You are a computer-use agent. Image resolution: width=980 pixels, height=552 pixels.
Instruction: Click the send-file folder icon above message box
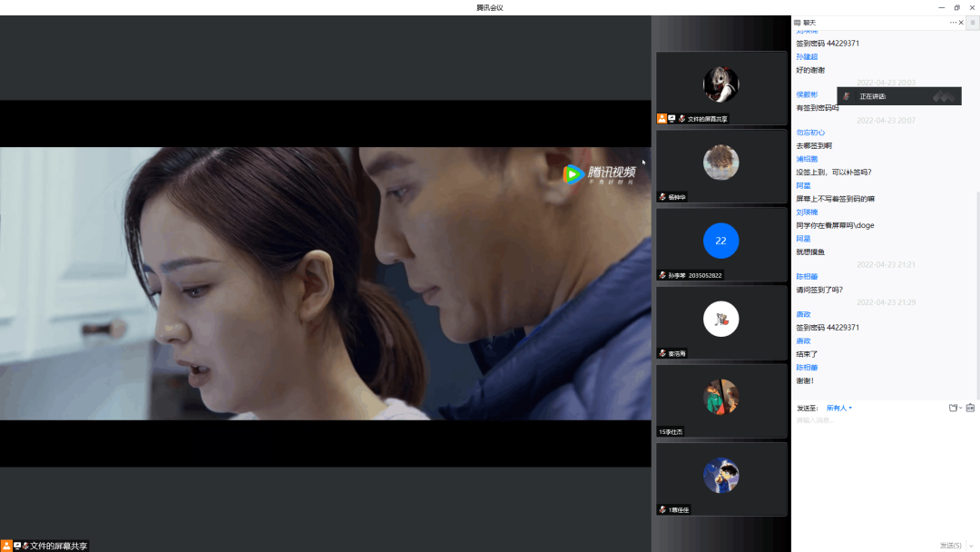(x=953, y=408)
